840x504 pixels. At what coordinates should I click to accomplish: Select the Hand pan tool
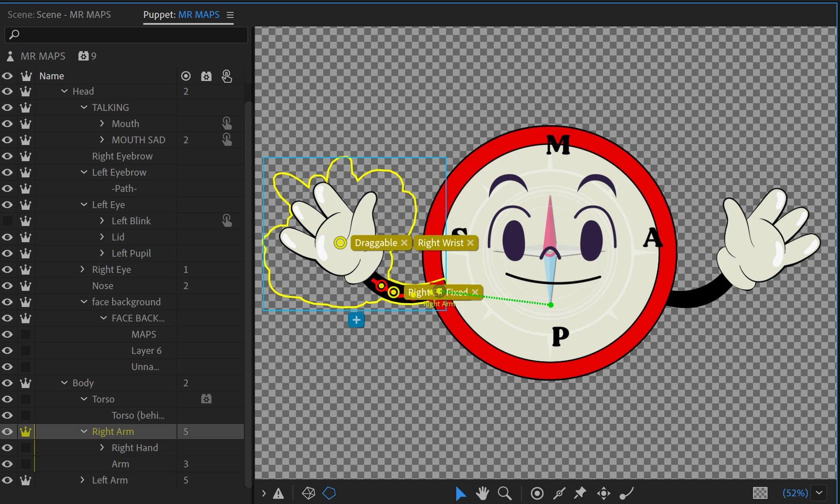point(482,493)
